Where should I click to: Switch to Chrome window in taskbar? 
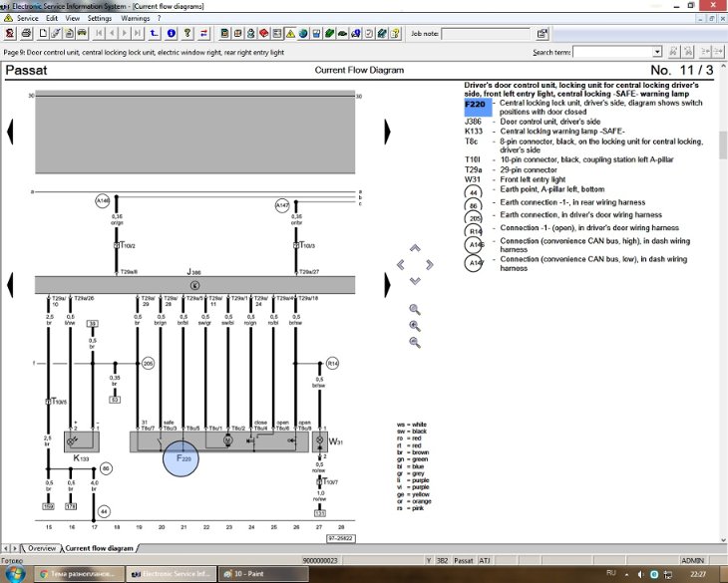[x=78, y=574]
